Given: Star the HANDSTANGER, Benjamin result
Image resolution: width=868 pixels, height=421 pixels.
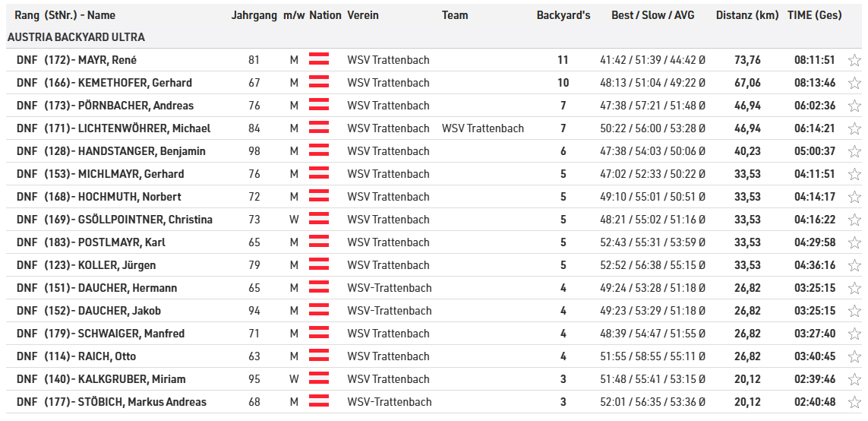Looking at the screenshot, I should (854, 151).
